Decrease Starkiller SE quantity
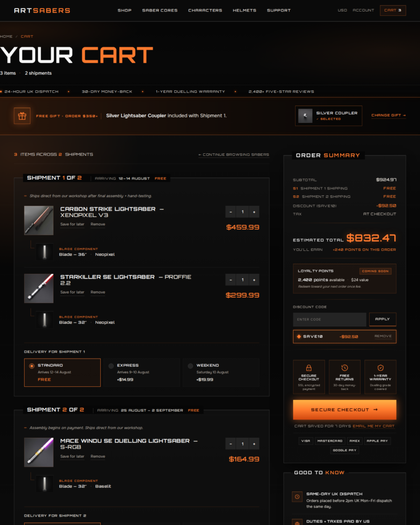The image size is (420, 525). tap(231, 280)
